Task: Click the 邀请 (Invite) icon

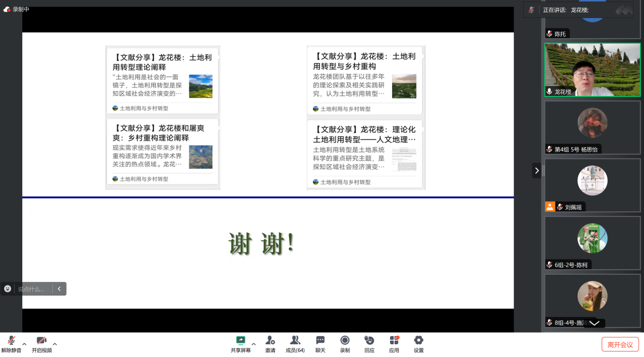Action: click(x=270, y=340)
